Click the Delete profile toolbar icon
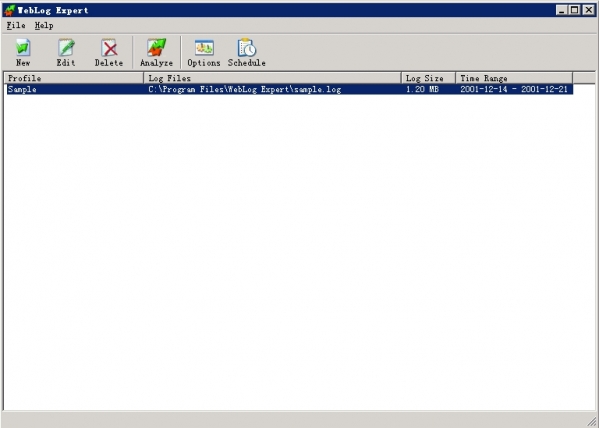The image size is (599, 428). click(x=109, y=52)
